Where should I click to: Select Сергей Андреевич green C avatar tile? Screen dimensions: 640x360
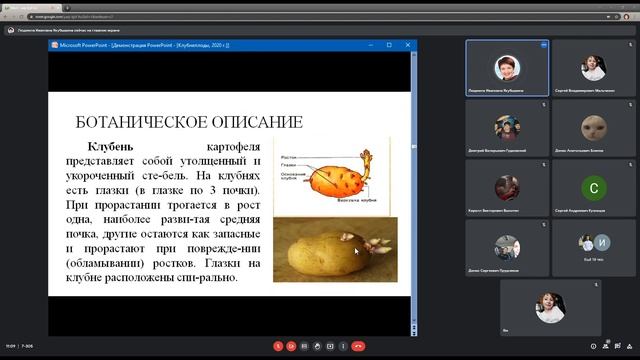[593, 188]
